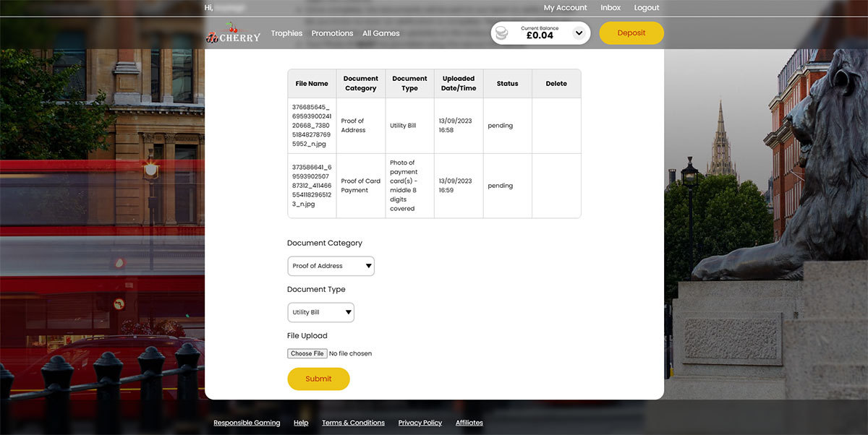868x435 pixels.
Task: Open the Help footer link
Action: (x=301, y=423)
